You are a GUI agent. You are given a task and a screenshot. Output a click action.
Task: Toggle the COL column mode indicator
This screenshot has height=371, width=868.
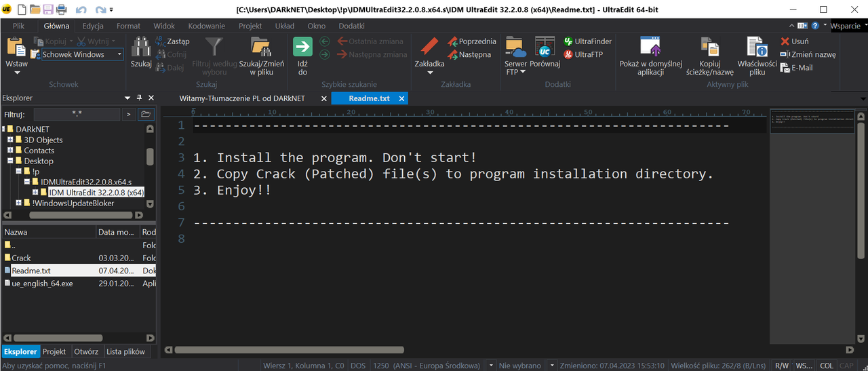[x=826, y=365]
